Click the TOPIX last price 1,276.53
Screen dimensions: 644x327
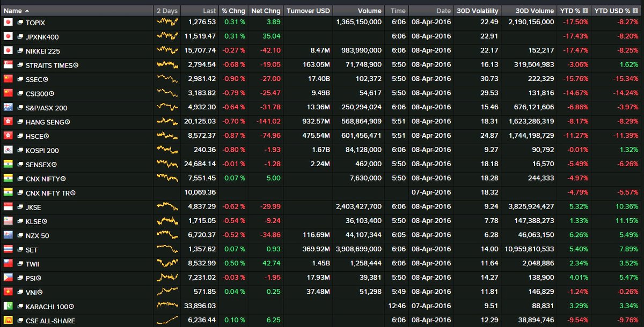pyautogui.click(x=202, y=23)
